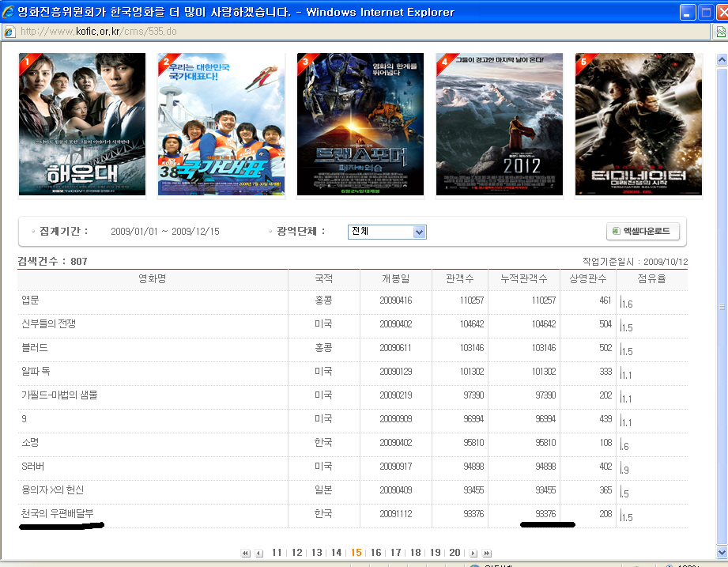The height and width of the screenshot is (567, 728).
Task: Click the 관객수 column header
Action: pos(459,278)
